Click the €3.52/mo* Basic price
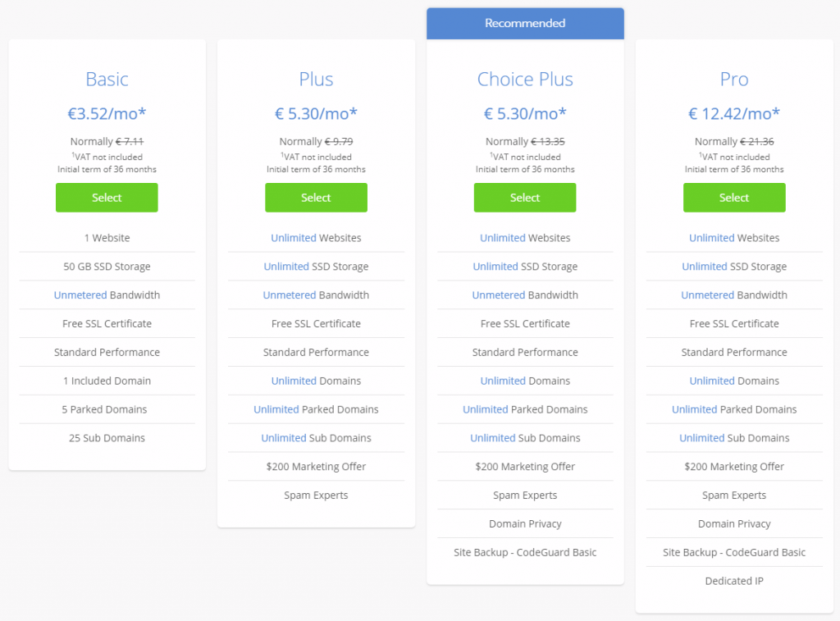This screenshot has height=621, width=840. 107,113
